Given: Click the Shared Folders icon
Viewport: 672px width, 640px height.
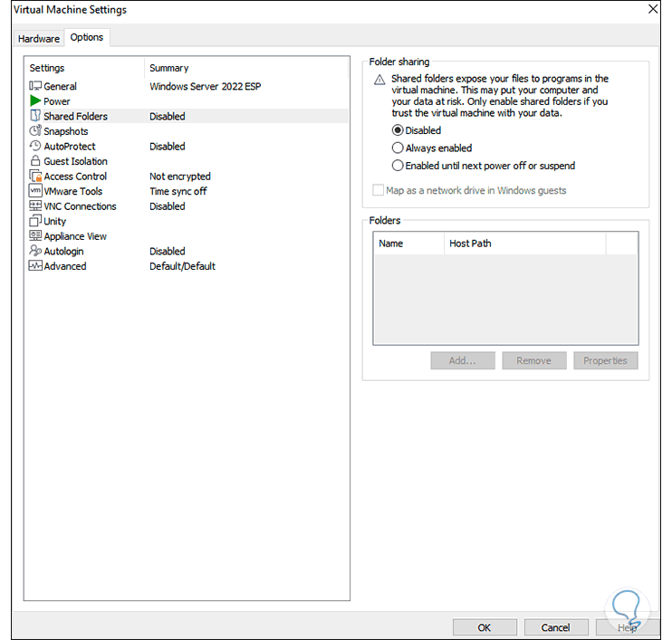Looking at the screenshot, I should 35,116.
